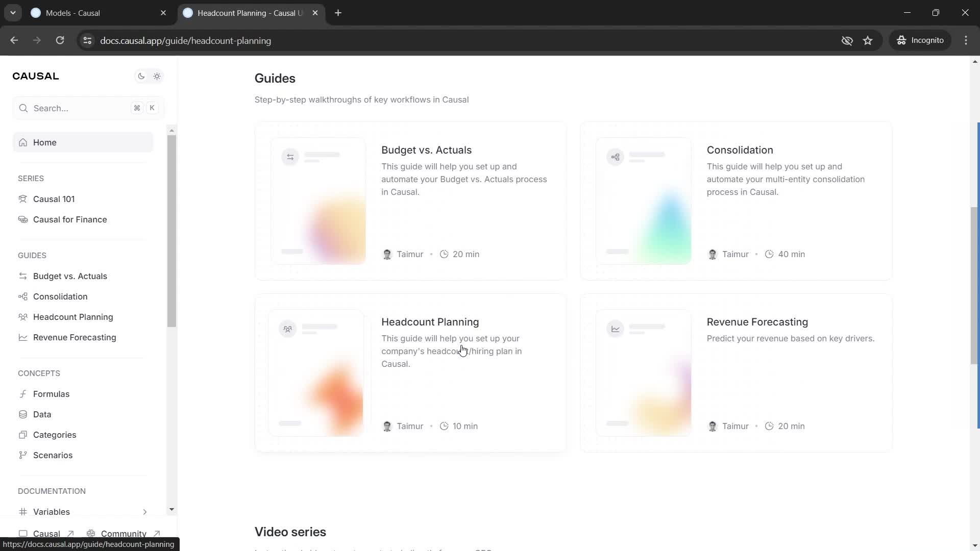The image size is (980, 551).
Task: View site information icon
Action: [87, 40]
